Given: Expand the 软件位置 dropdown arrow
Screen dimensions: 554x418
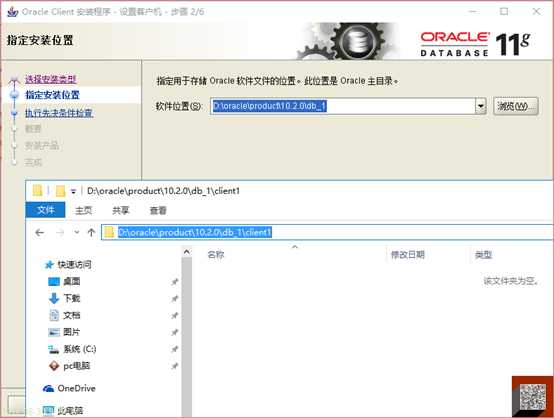Looking at the screenshot, I should click(481, 106).
